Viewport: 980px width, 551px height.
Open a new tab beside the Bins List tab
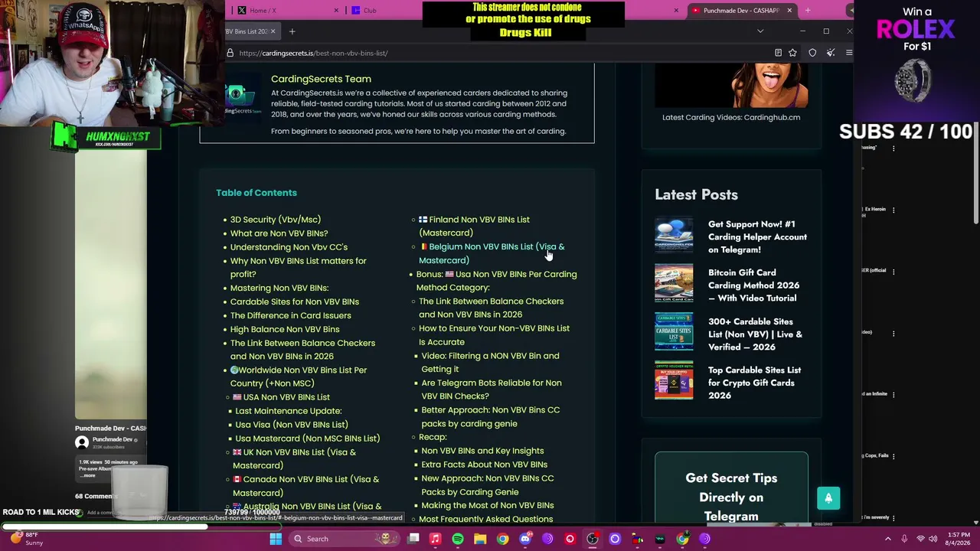pyautogui.click(x=292, y=31)
